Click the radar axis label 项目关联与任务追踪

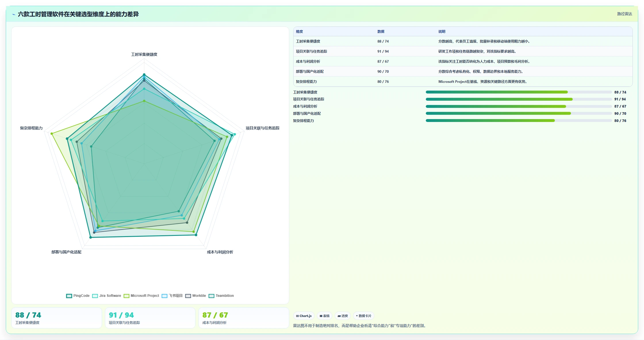click(262, 128)
